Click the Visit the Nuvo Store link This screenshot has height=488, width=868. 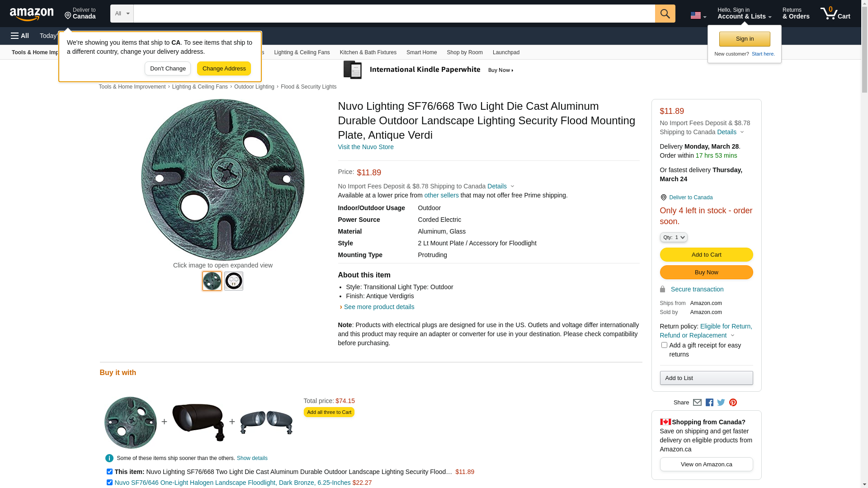(x=365, y=147)
